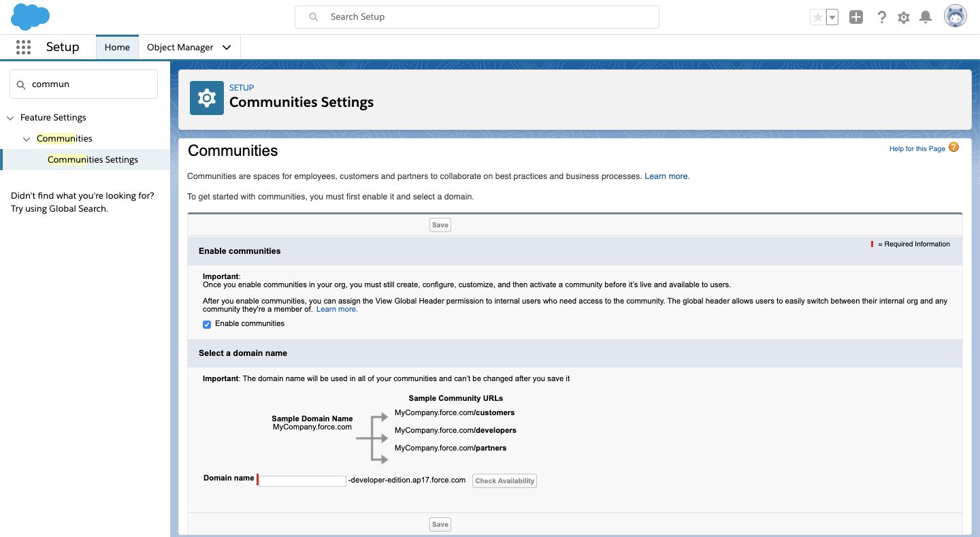Open the Help question mark icon

[x=881, y=18]
